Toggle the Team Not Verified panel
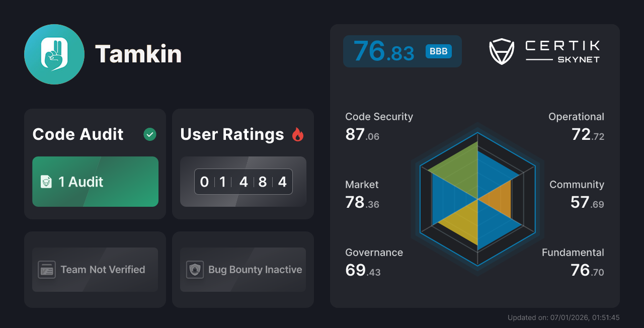 [95, 270]
